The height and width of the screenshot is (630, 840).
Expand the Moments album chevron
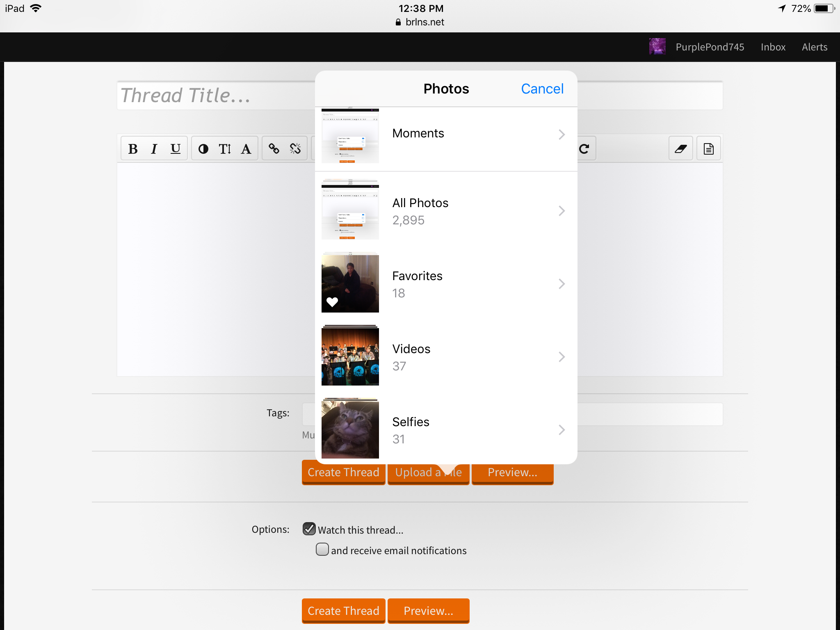tap(562, 135)
